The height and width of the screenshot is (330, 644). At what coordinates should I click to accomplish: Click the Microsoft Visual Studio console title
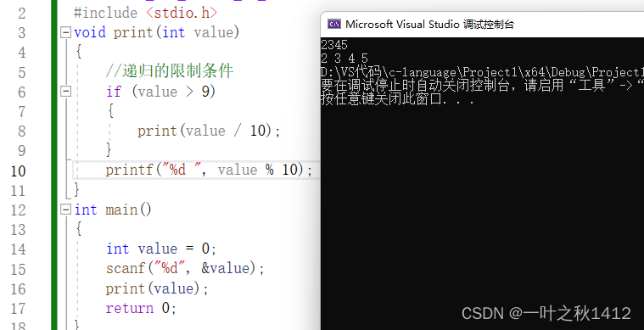point(429,25)
